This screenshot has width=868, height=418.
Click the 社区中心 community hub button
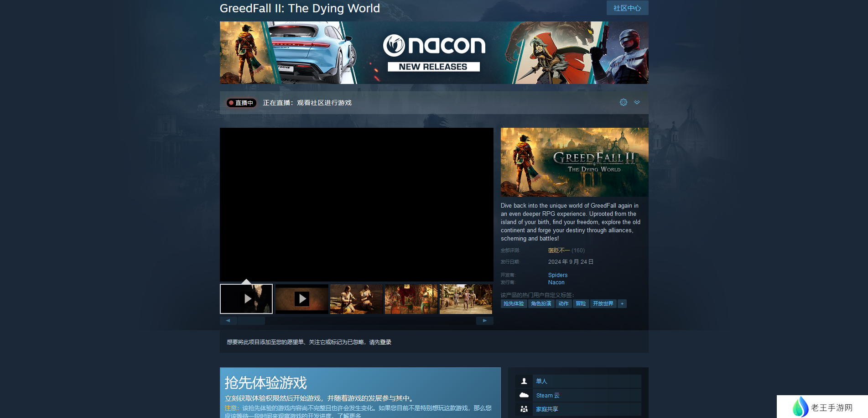[x=627, y=8]
